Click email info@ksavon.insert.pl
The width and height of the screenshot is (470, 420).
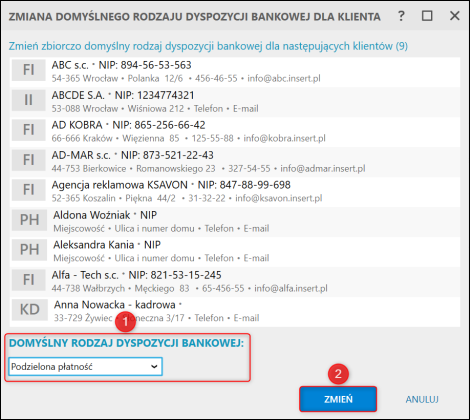click(x=279, y=198)
